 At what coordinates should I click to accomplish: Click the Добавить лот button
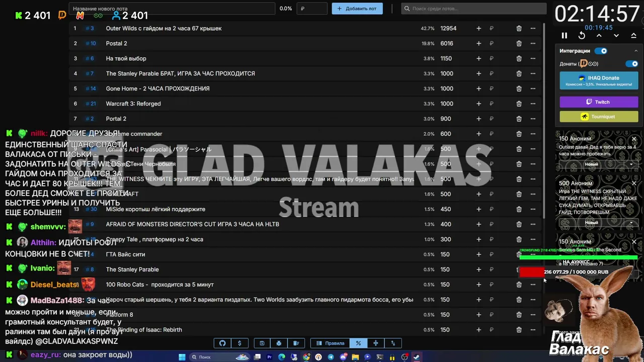tap(357, 9)
